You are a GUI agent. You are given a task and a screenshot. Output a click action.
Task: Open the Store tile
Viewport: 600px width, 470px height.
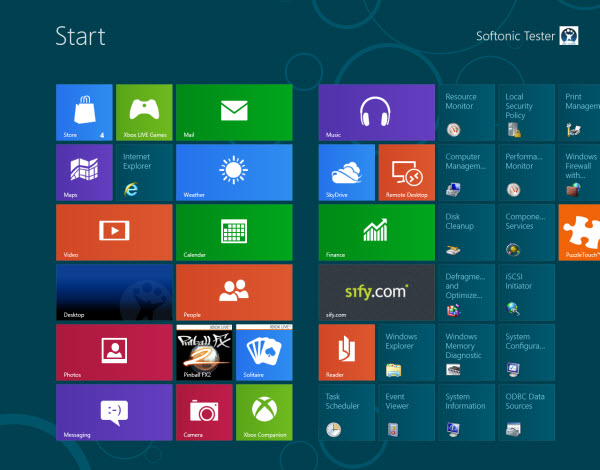84,112
